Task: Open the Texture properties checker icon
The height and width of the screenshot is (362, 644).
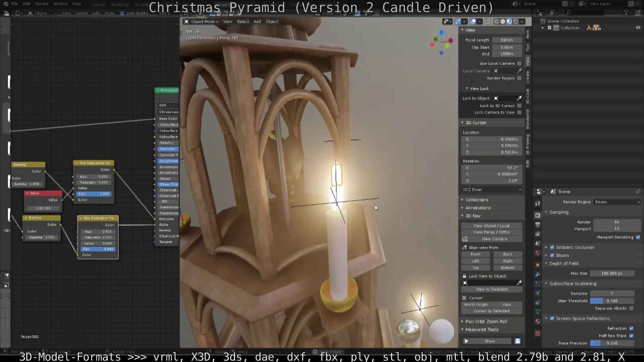Action: tap(538, 333)
